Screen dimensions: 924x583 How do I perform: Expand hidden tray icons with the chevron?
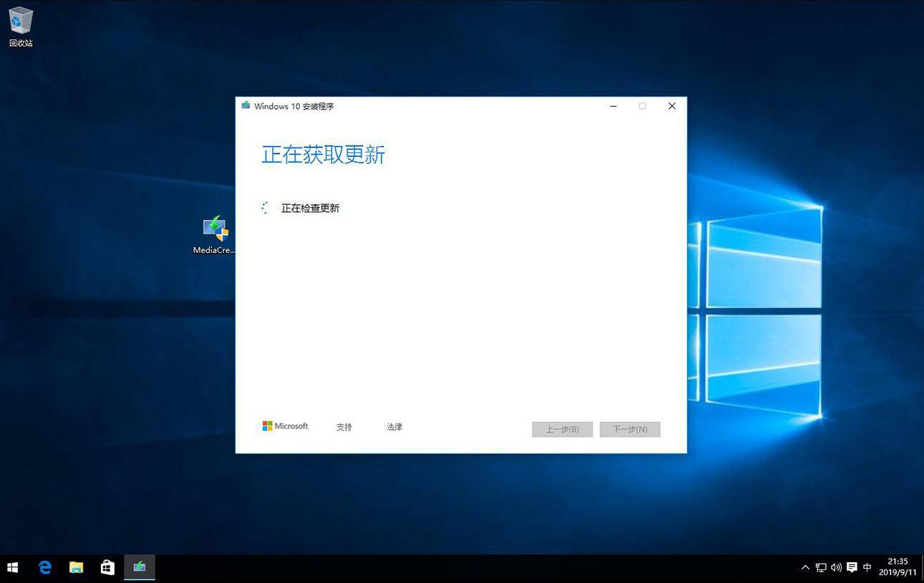click(x=806, y=567)
